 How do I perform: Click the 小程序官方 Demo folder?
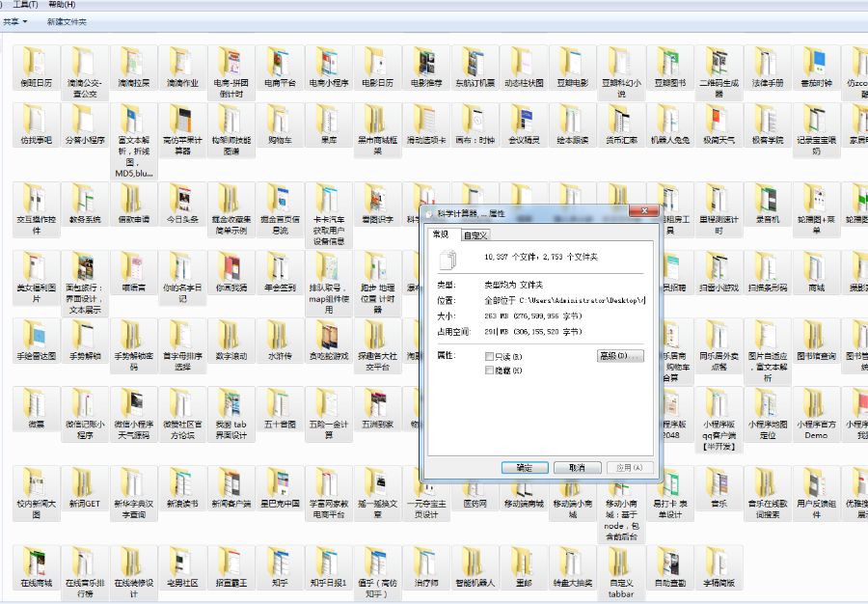[x=817, y=403]
